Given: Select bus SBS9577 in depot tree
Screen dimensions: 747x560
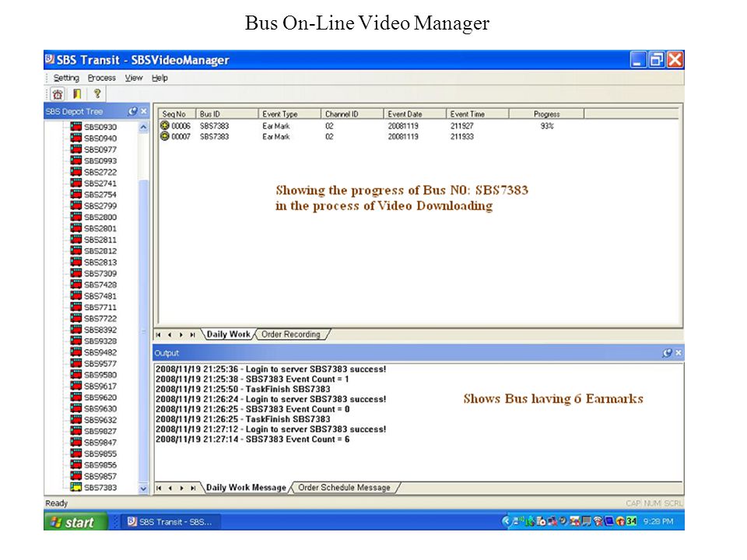Looking at the screenshot, I should (100, 364).
